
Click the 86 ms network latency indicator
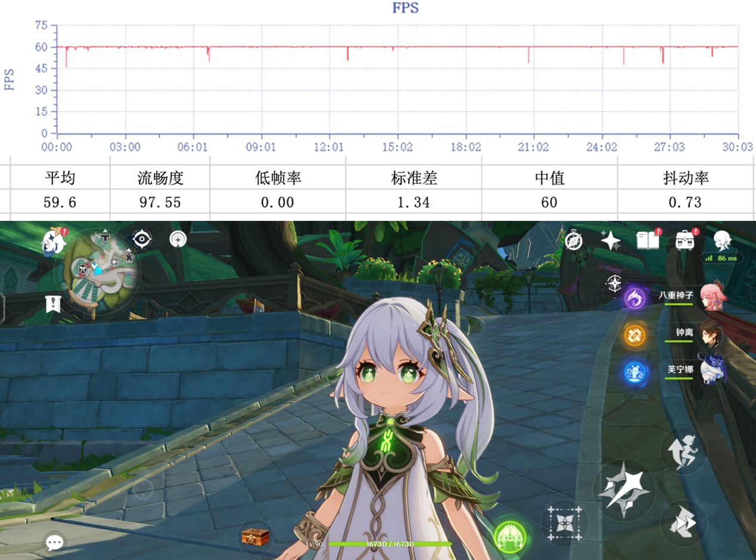(721, 259)
